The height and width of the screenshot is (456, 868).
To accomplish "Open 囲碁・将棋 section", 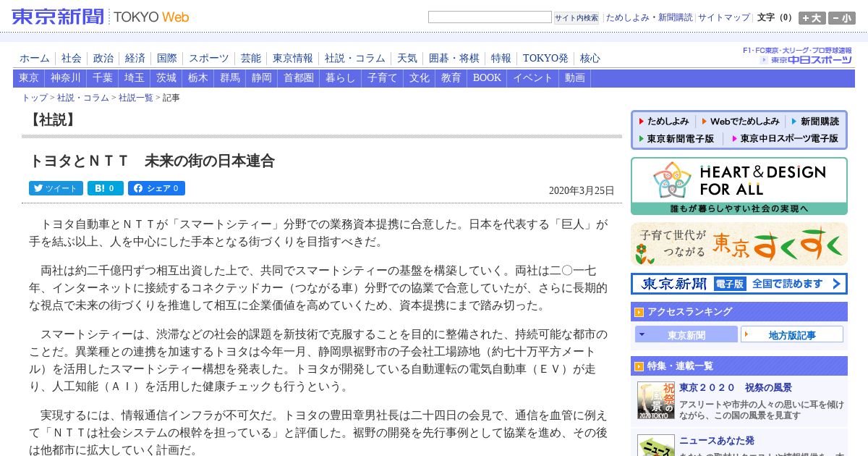I will pyautogui.click(x=454, y=58).
